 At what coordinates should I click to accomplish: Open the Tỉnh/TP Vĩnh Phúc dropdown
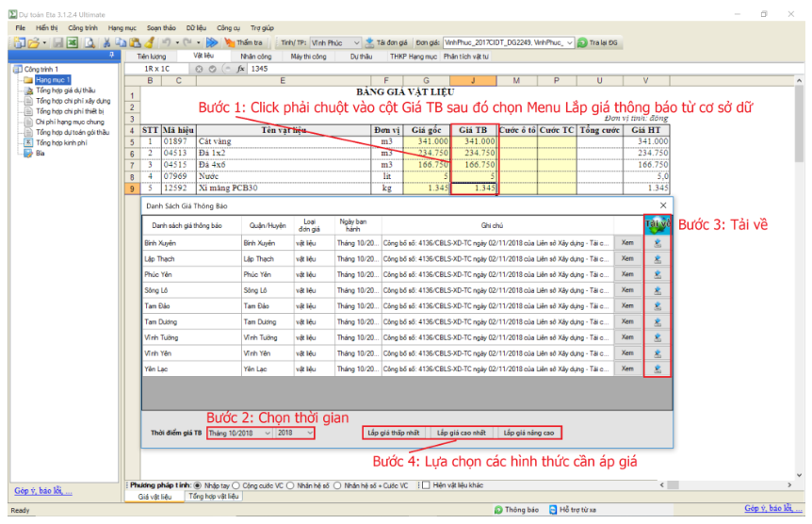coord(356,42)
